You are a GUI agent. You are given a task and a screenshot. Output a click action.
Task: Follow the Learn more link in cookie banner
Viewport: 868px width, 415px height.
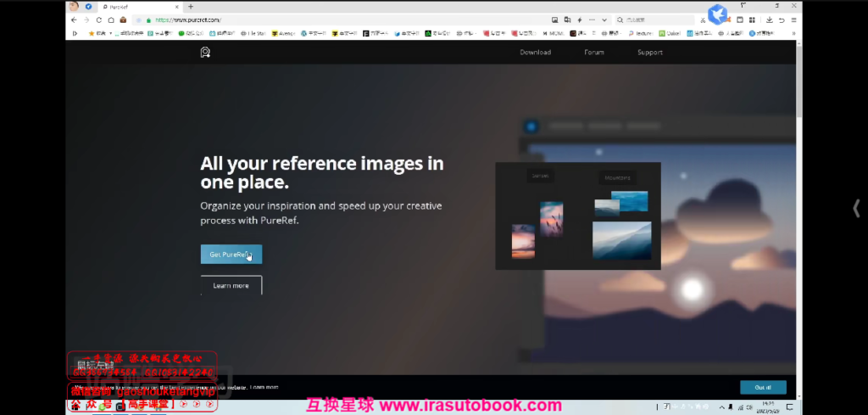(264, 387)
